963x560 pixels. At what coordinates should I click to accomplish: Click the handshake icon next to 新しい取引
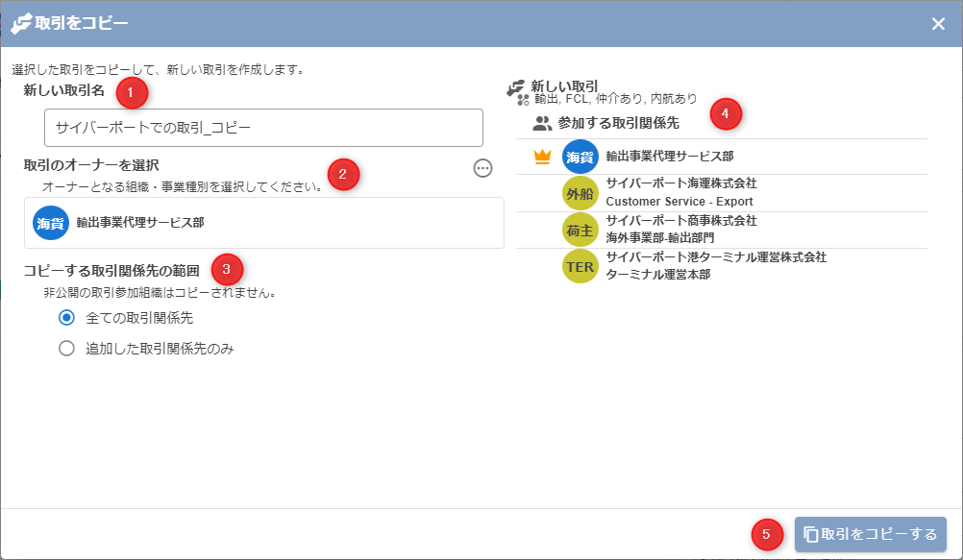(516, 88)
